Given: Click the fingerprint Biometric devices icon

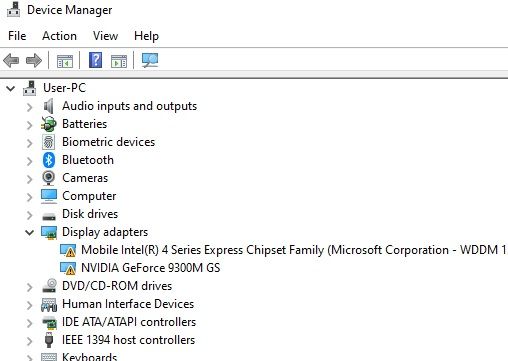Looking at the screenshot, I should click(49, 142).
